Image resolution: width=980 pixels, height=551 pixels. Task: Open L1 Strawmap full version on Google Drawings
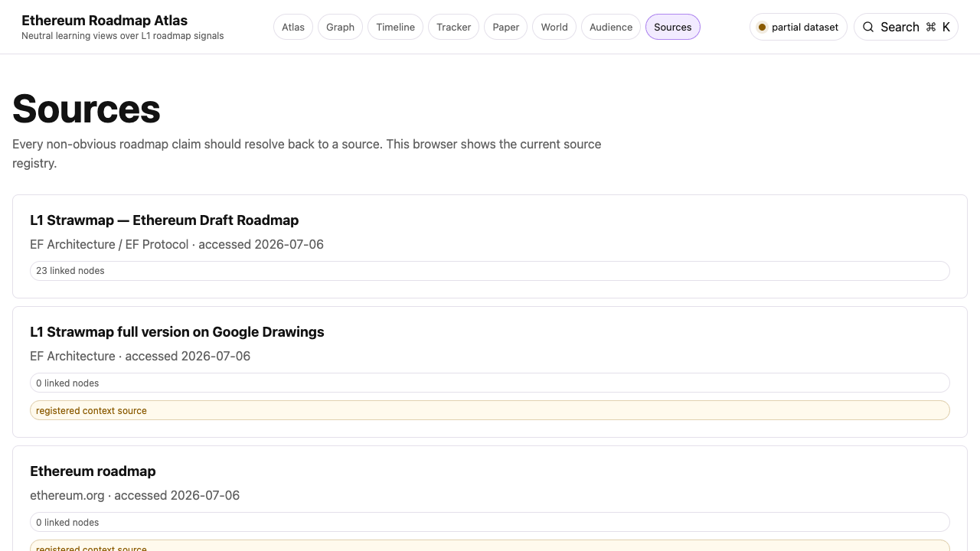pos(177,332)
